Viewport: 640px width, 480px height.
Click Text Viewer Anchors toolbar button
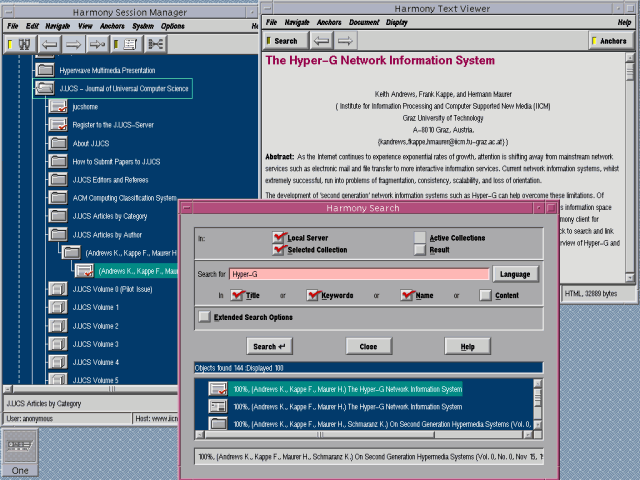click(x=611, y=41)
